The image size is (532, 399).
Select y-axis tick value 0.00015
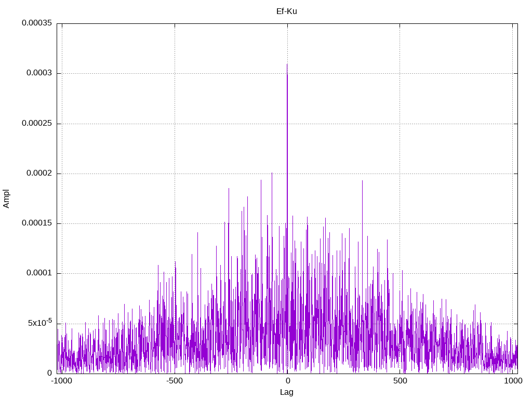tap(37, 223)
